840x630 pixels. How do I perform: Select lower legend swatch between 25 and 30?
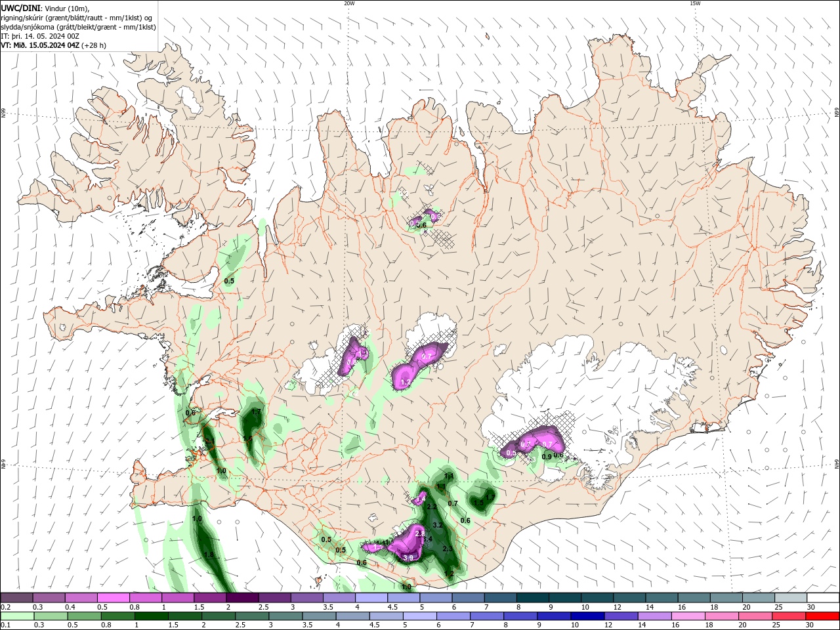pyautogui.click(x=789, y=616)
